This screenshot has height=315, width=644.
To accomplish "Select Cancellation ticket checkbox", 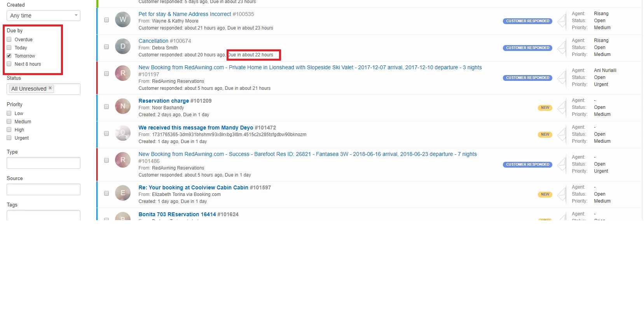I will point(106,47).
